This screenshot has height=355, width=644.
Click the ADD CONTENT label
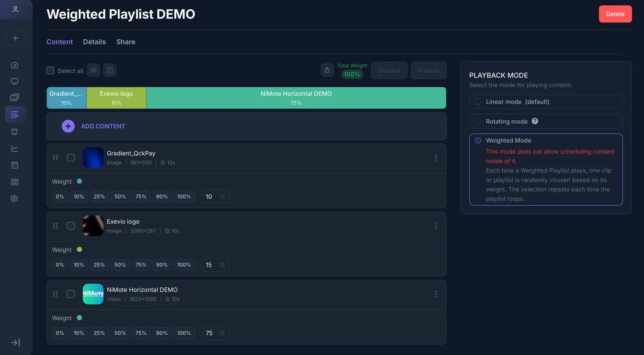tap(103, 126)
